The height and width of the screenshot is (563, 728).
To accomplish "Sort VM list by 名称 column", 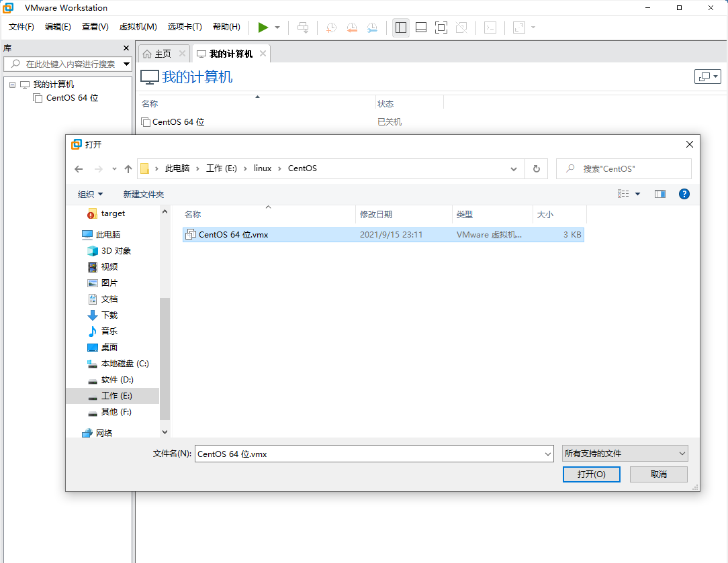I will (150, 103).
